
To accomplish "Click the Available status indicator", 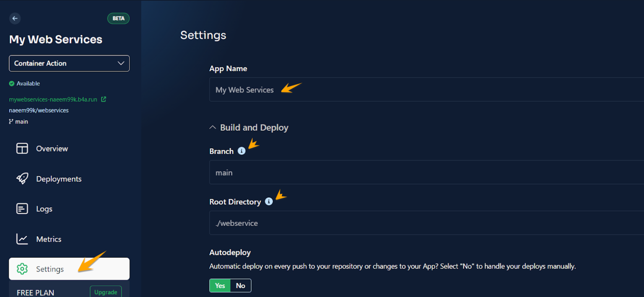I will (24, 83).
